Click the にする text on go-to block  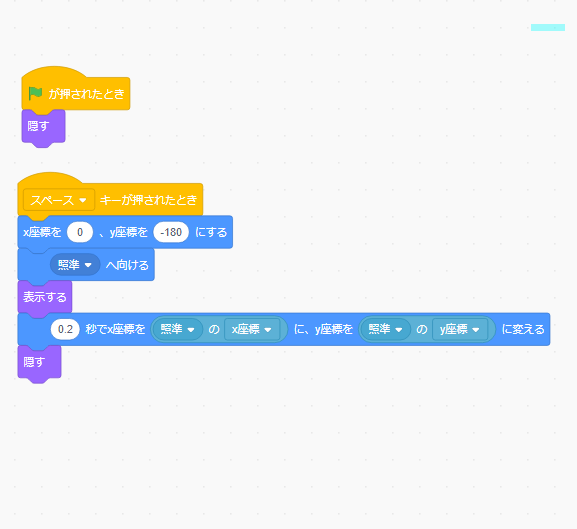pyautogui.click(x=211, y=232)
